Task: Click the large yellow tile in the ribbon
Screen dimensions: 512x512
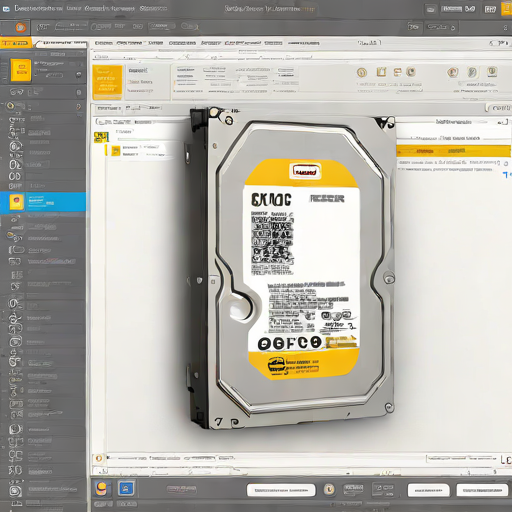Action: pyautogui.click(x=107, y=82)
